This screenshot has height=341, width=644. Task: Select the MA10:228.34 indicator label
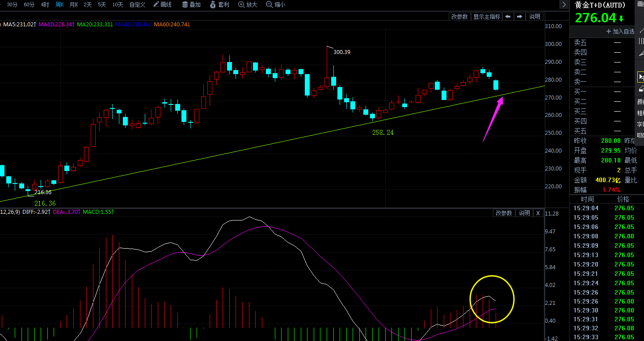click(56, 24)
